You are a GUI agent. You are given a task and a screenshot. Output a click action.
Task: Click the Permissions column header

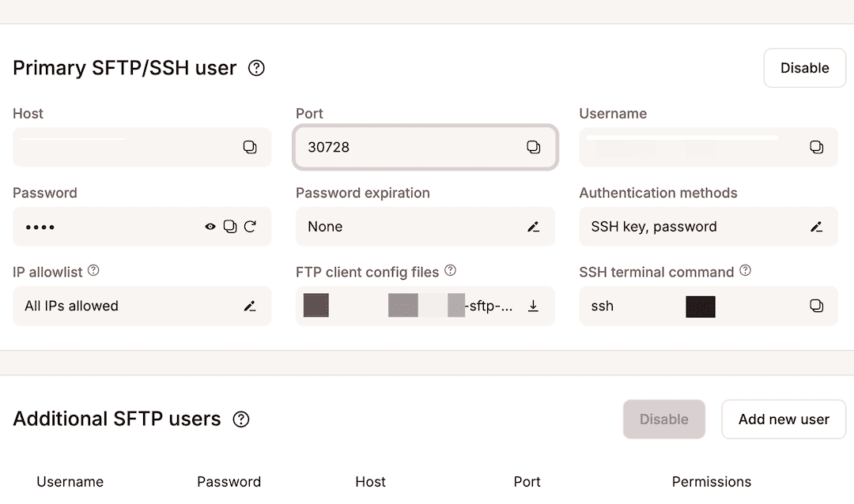[712, 482]
